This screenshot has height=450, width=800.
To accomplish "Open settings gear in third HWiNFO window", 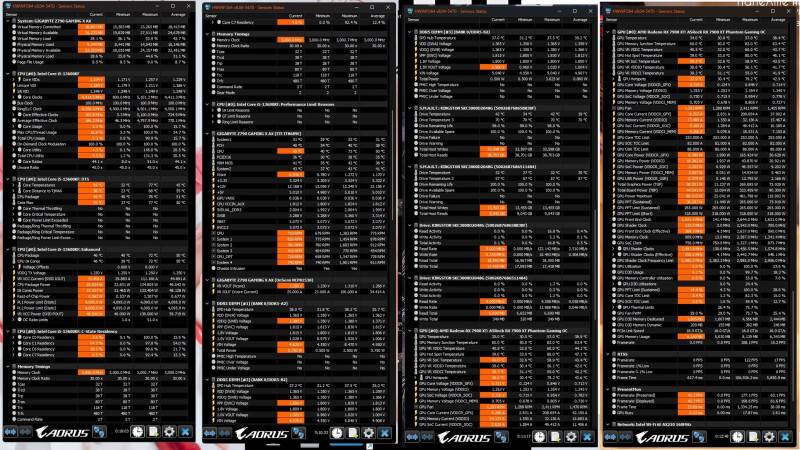I will pos(571,437).
